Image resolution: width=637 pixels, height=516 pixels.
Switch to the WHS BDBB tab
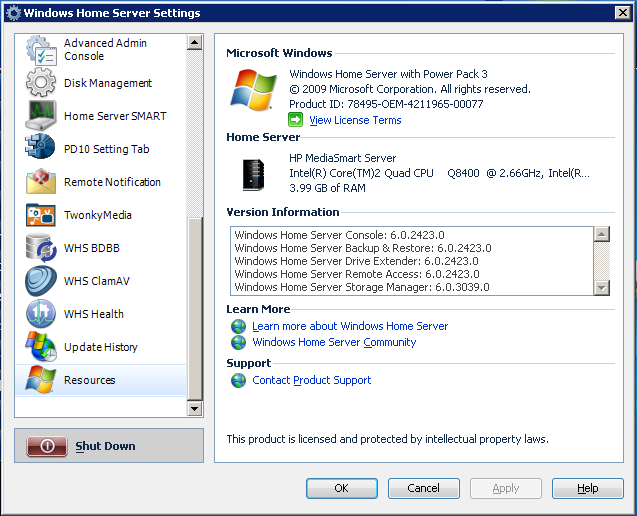click(x=101, y=248)
